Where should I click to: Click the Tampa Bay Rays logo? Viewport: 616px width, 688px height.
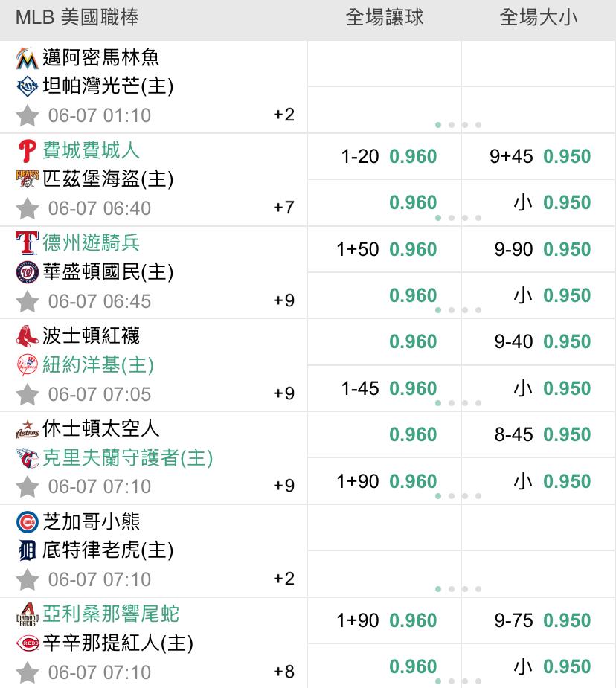[28, 86]
